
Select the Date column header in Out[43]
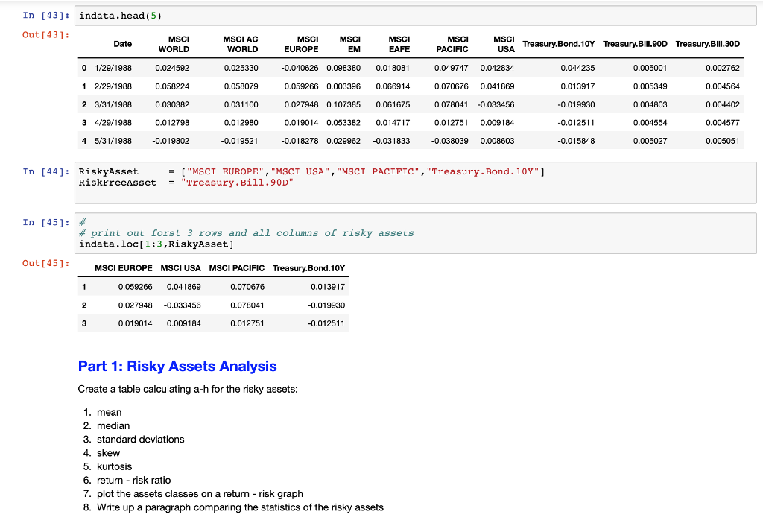click(123, 43)
